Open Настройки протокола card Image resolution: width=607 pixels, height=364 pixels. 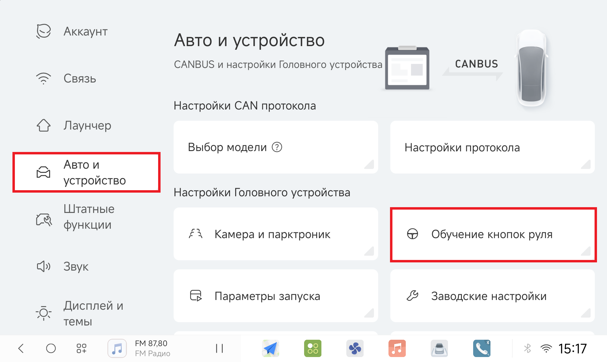pyautogui.click(x=492, y=147)
